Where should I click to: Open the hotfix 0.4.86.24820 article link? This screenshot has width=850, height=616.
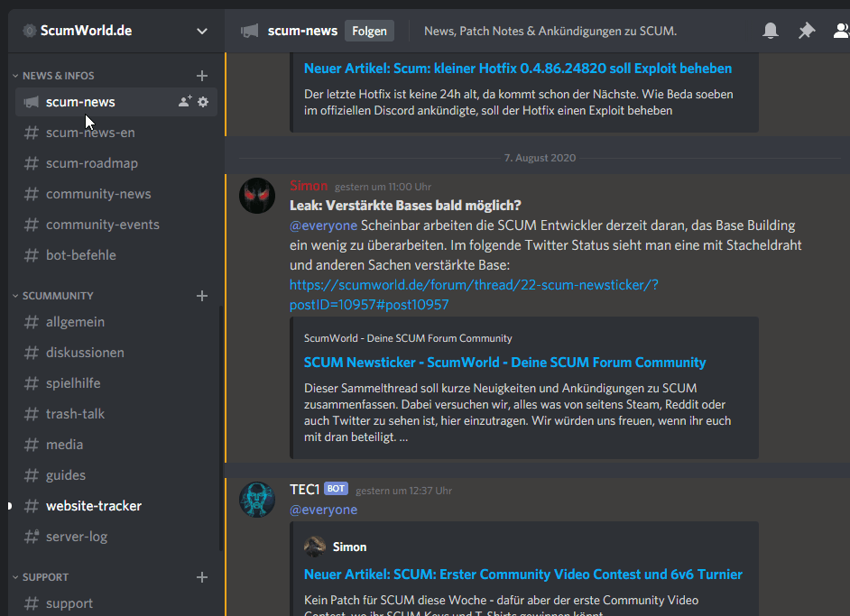517,69
